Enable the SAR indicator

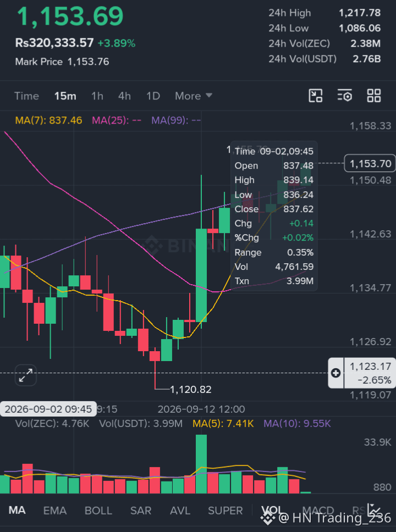(x=141, y=510)
